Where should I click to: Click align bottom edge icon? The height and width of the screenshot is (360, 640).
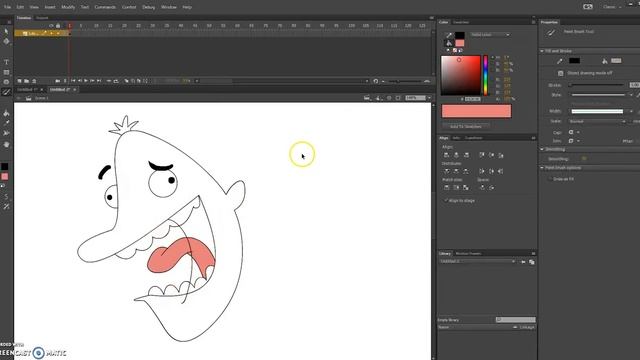(501, 155)
